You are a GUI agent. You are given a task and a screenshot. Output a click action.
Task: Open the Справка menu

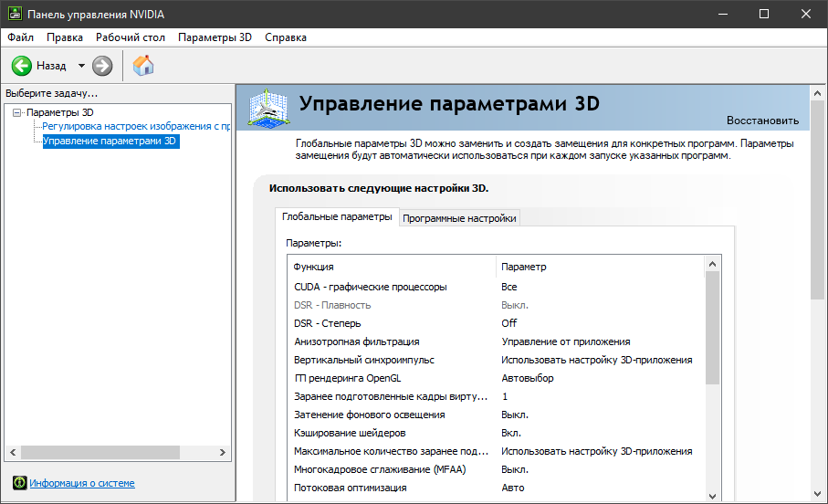click(x=286, y=37)
